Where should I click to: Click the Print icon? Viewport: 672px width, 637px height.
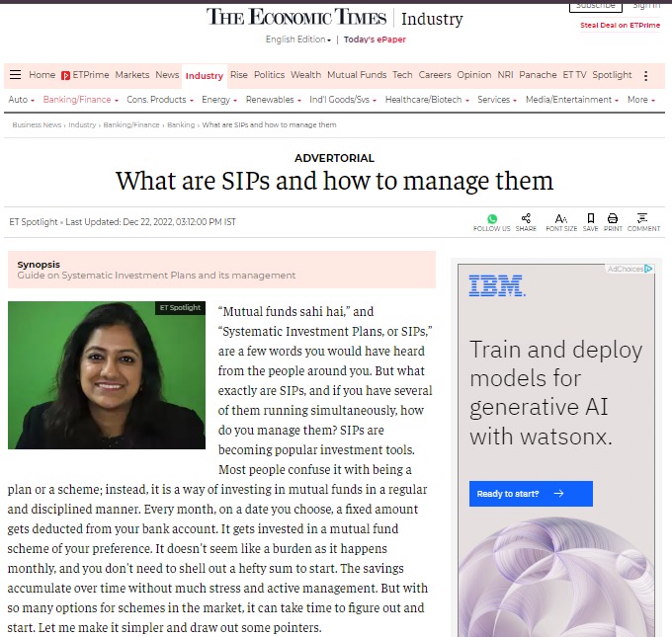[x=613, y=219]
